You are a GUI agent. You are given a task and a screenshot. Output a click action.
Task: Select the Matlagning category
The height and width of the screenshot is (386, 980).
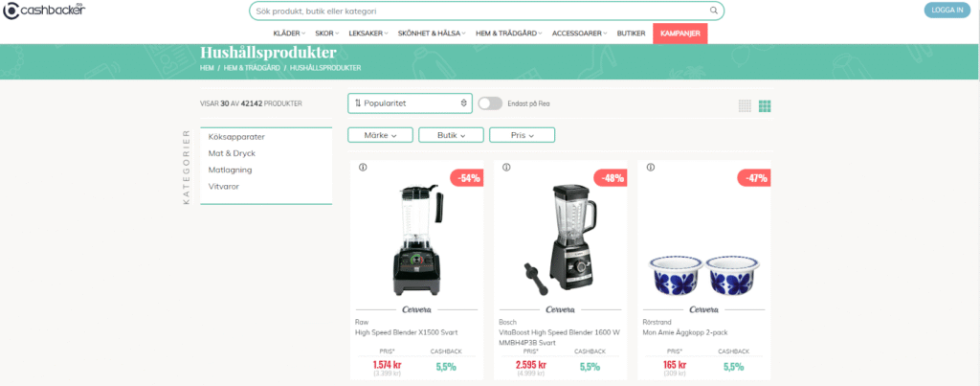pos(230,170)
